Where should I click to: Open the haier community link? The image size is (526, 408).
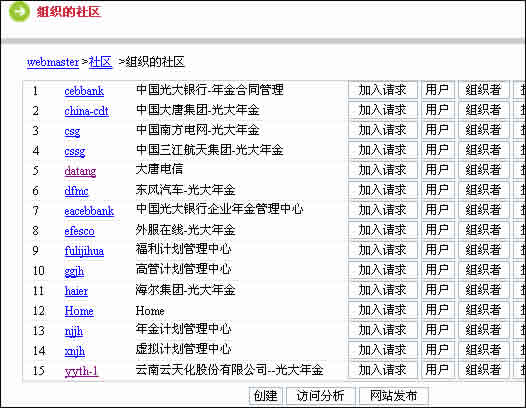(76, 291)
